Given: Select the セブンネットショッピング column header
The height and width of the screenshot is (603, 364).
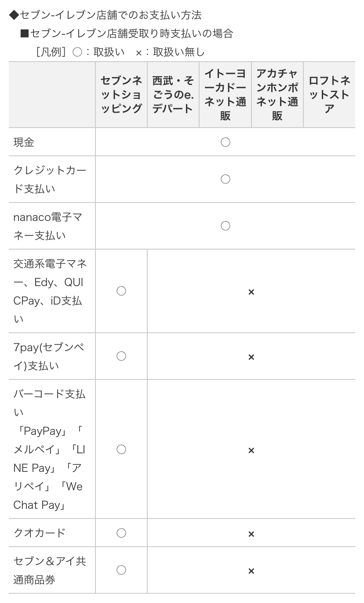Looking at the screenshot, I should [x=121, y=95].
